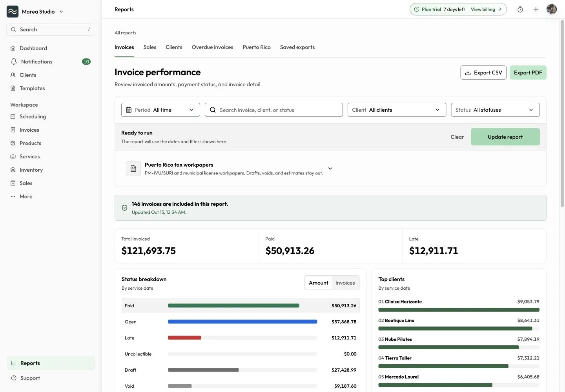Click the plus icon to create new
The image size is (565, 392).
(536, 9)
